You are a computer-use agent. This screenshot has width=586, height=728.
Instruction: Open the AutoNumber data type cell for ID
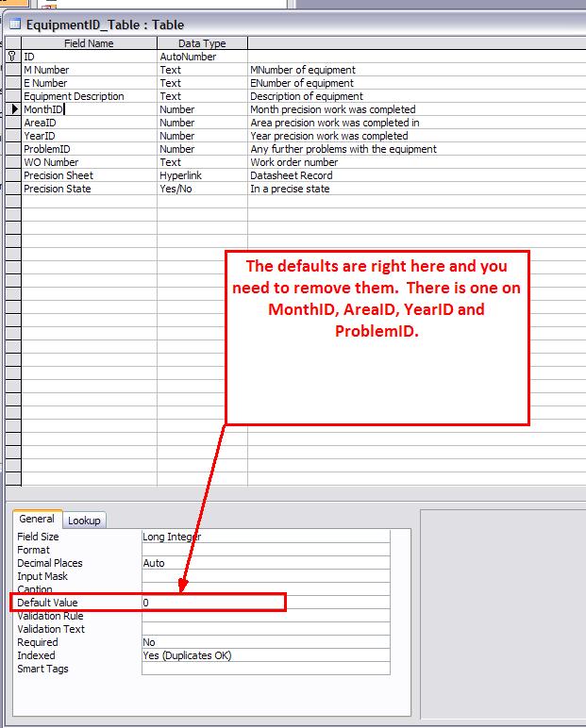point(202,57)
